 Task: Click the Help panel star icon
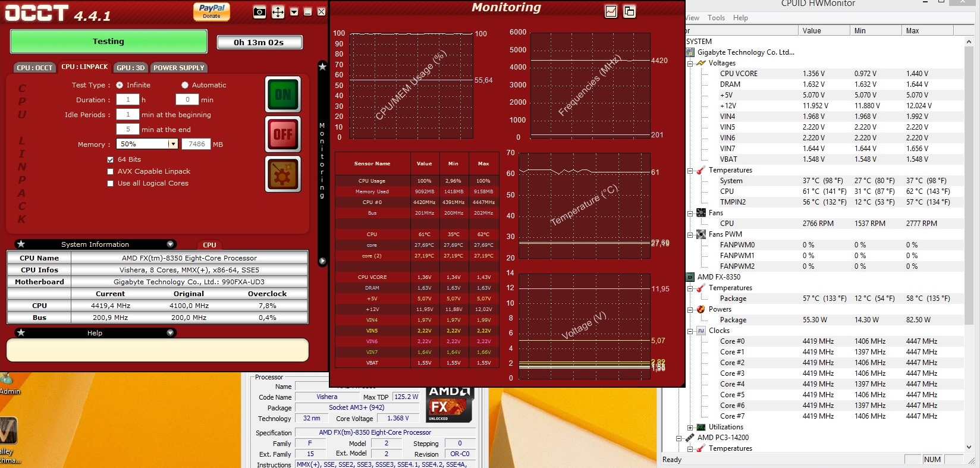click(x=21, y=333)
